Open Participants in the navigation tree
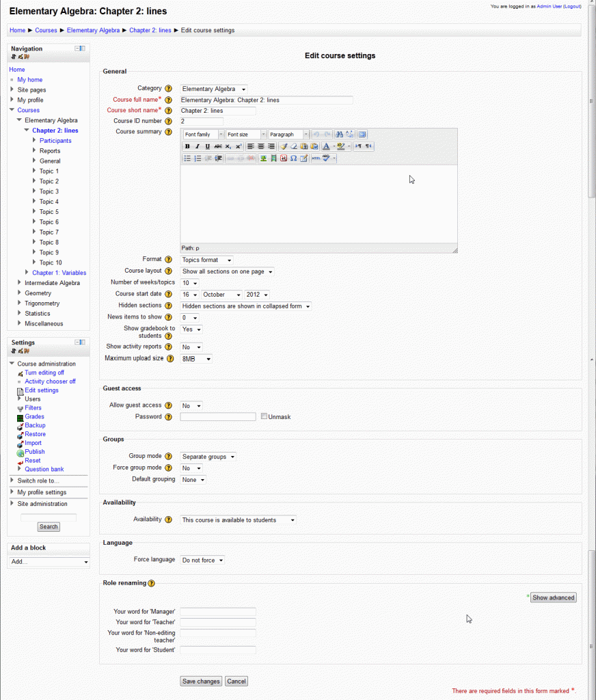This screenshot has width=596, height=700. point(55,141)
